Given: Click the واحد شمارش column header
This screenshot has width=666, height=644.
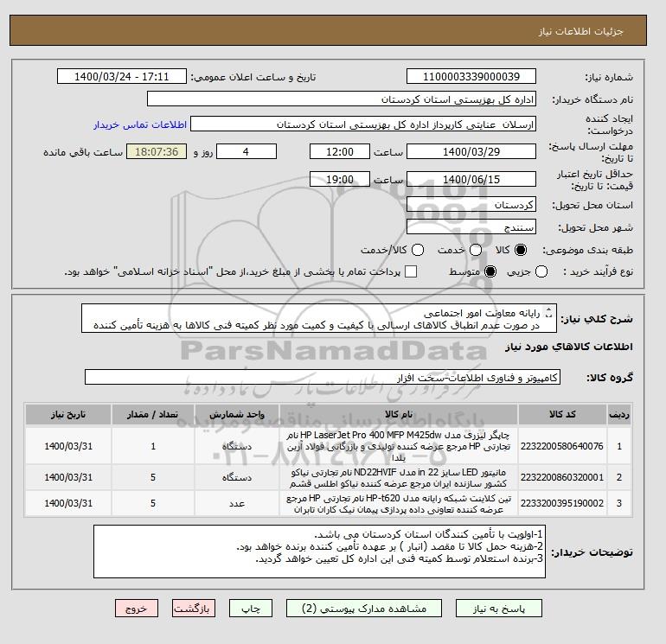Looking at the screenshot, I should (x=237, y=414).
